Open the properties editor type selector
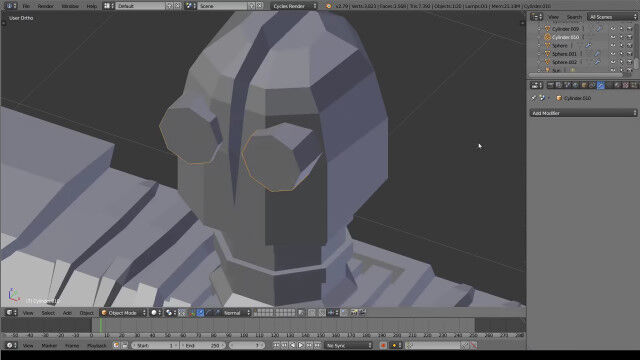Viewport: 640px width, 360px height. 536,85
